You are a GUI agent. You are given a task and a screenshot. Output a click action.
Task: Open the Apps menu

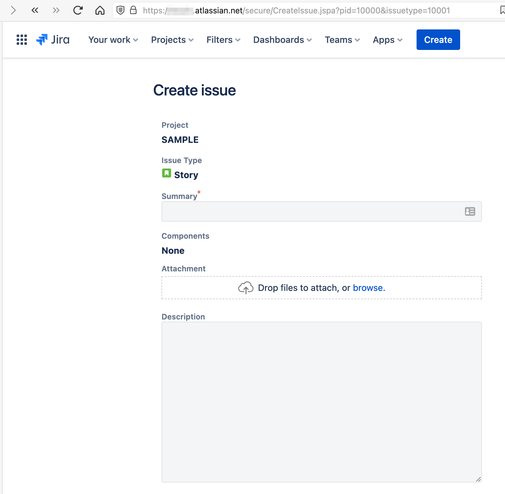387,40
